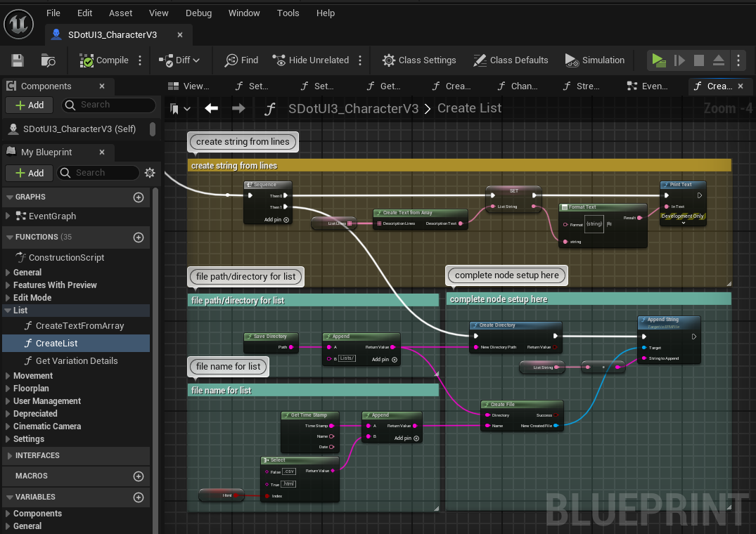
Task: Open the Tools menu
Action: coord(288,13)
